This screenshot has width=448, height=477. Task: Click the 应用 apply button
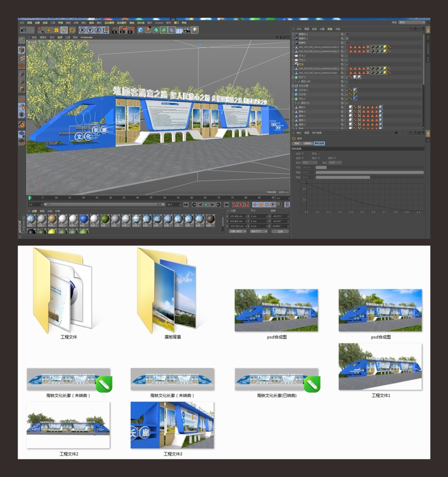(280, 231)
